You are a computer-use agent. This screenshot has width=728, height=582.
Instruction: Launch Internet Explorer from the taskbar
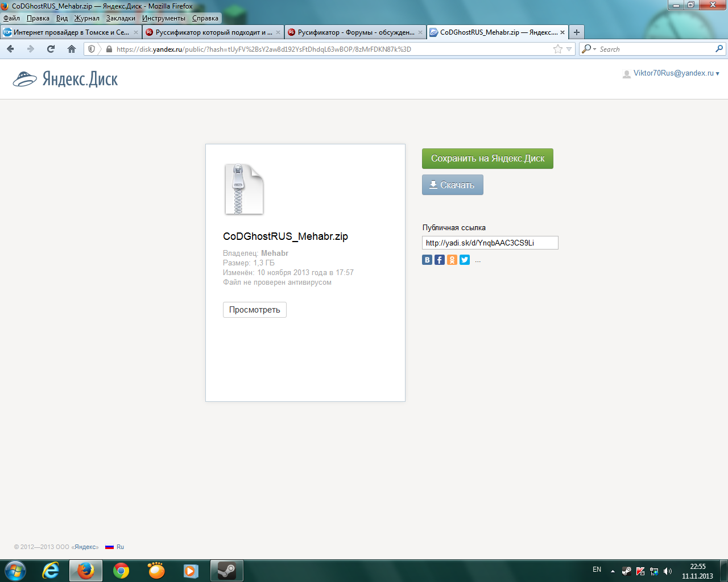coord(51,570)
